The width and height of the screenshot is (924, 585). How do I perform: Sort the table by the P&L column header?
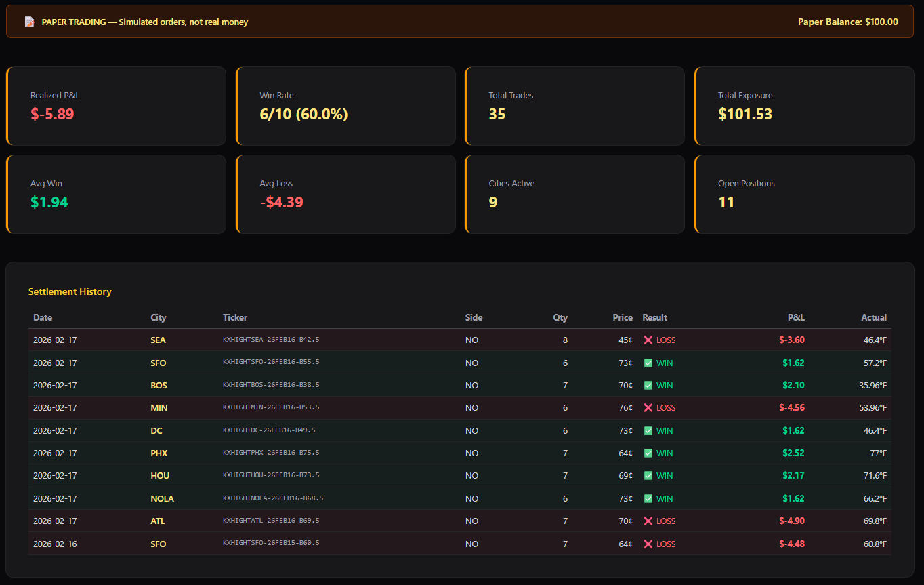(796, 317)
